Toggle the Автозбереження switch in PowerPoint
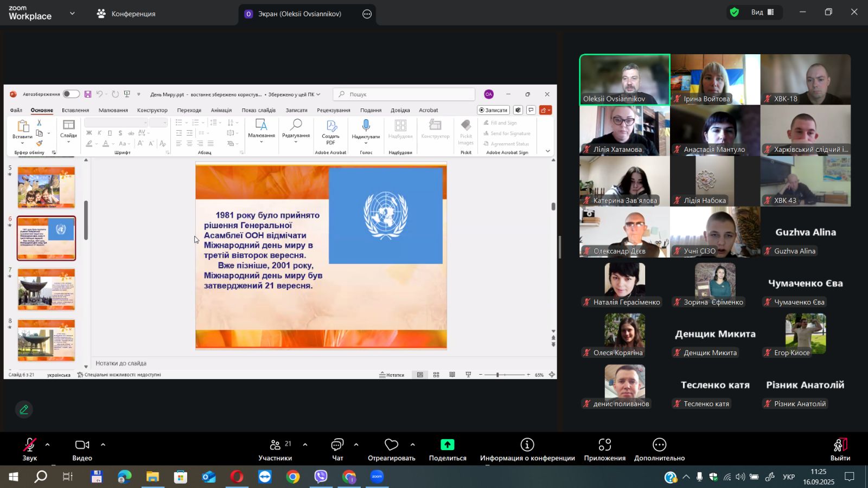This screenshot has height=488, width=868. (x=71, y=94)
